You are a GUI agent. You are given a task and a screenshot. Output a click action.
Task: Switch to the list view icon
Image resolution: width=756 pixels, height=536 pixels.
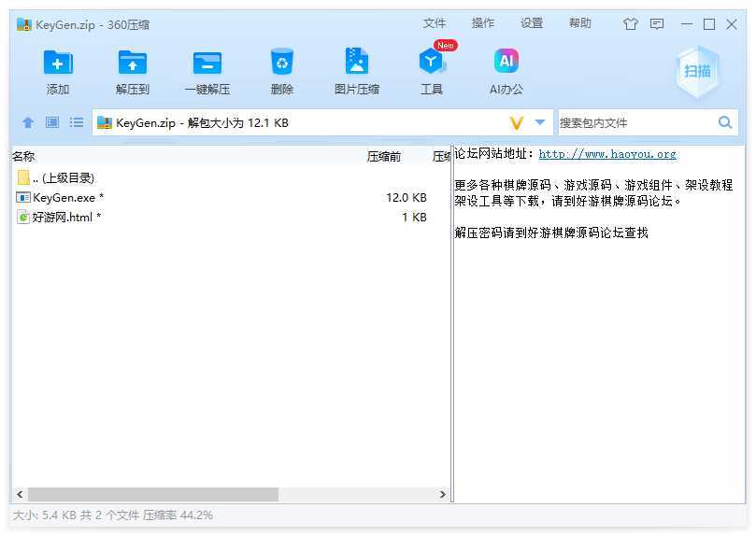[x=77, y=122]
